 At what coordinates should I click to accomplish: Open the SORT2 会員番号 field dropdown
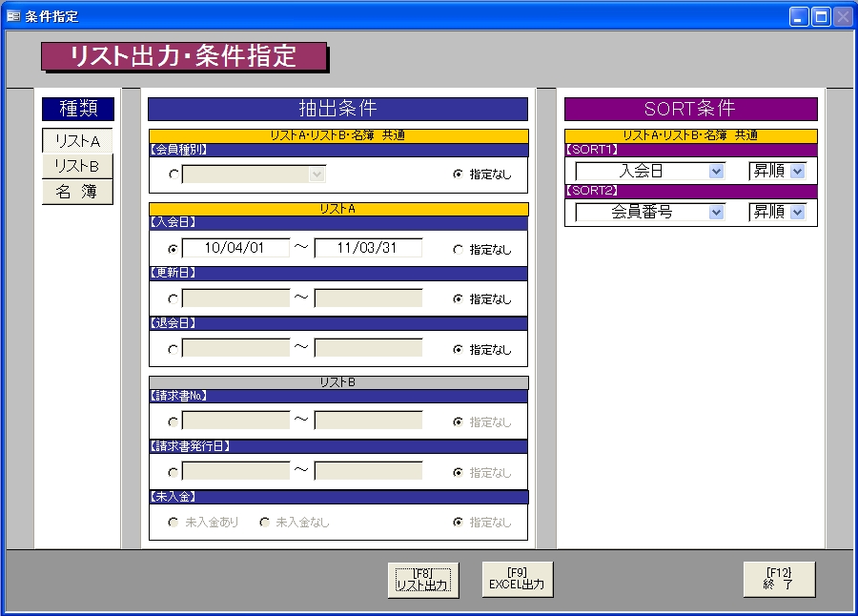716,212
